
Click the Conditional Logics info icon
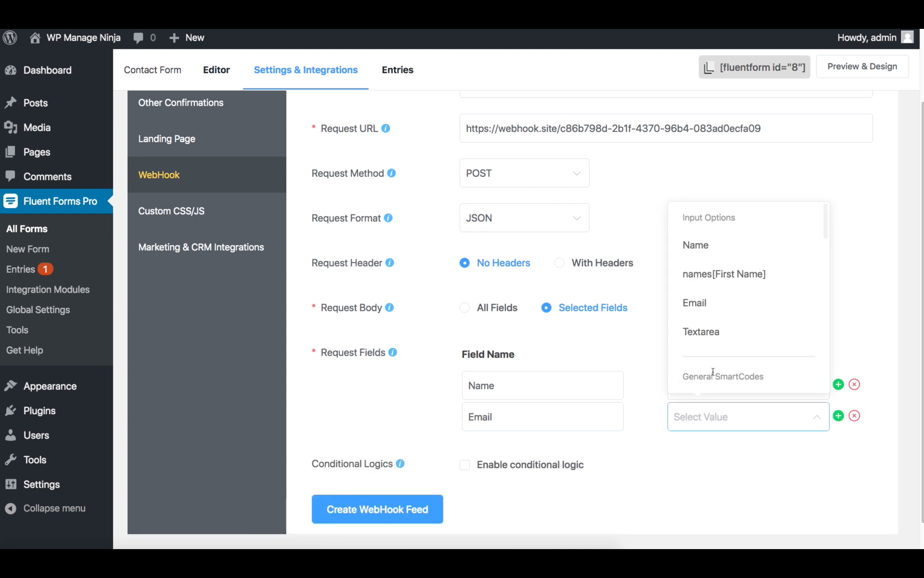[x=400, y=464]
